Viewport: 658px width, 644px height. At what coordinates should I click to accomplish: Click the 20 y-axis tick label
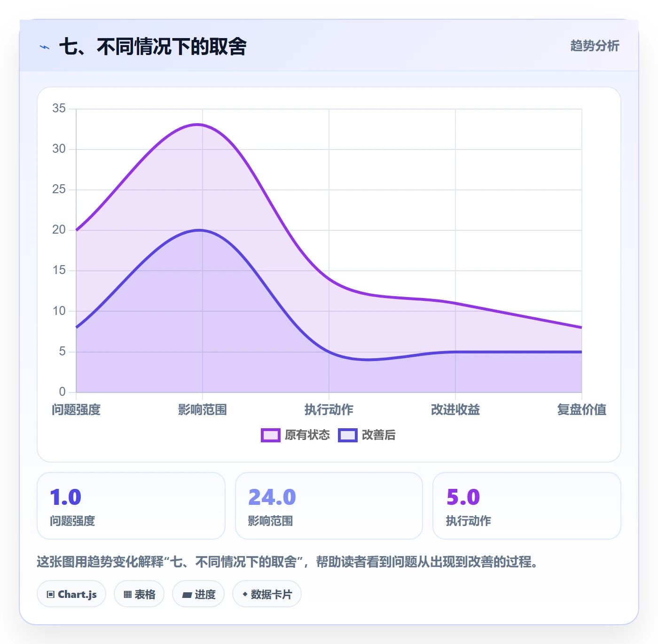coord(59,230)
